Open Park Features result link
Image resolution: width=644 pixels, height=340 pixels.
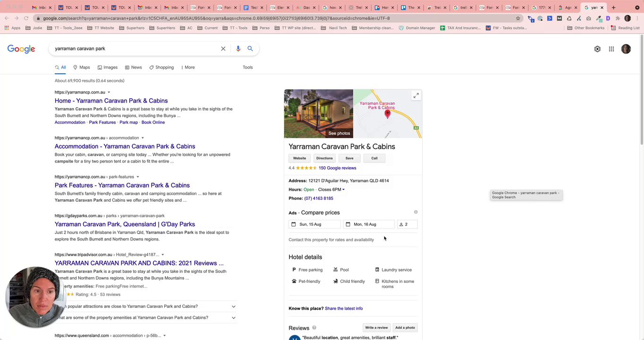[122, 186]
